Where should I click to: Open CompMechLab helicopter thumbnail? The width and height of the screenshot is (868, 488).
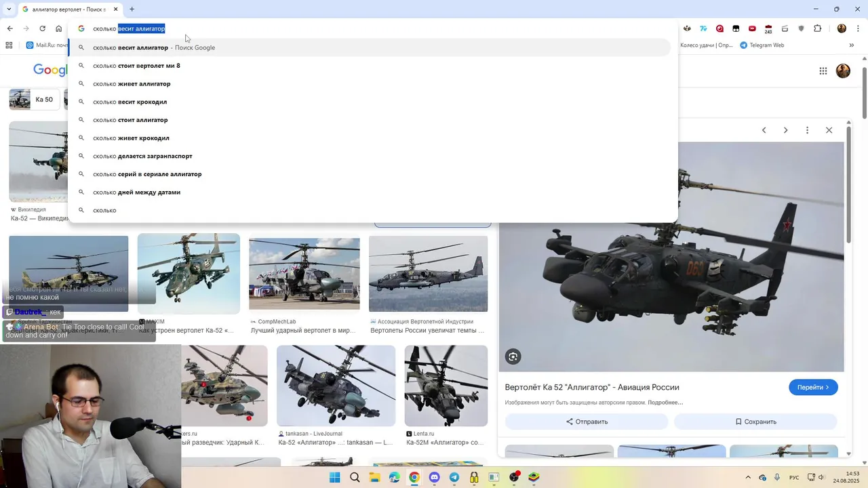point(304,274)
